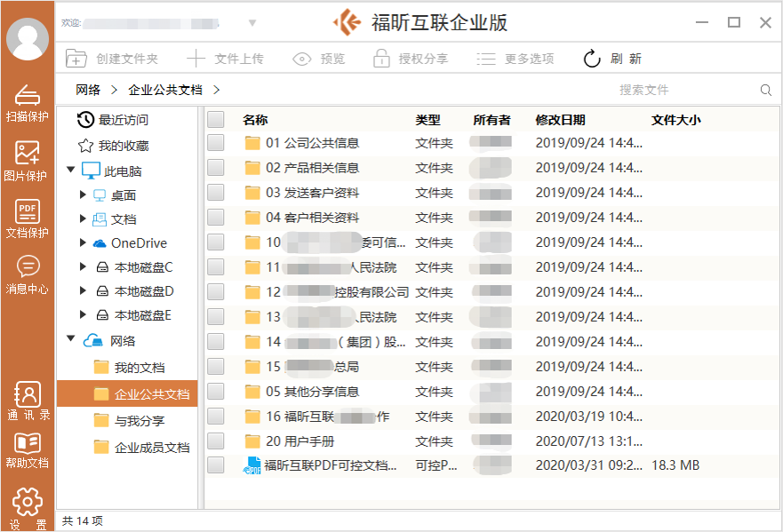The height and width of the screenshot is (532, 783).
Task: Check the box for 03 发送客户资料
Action: click(216, 193)
